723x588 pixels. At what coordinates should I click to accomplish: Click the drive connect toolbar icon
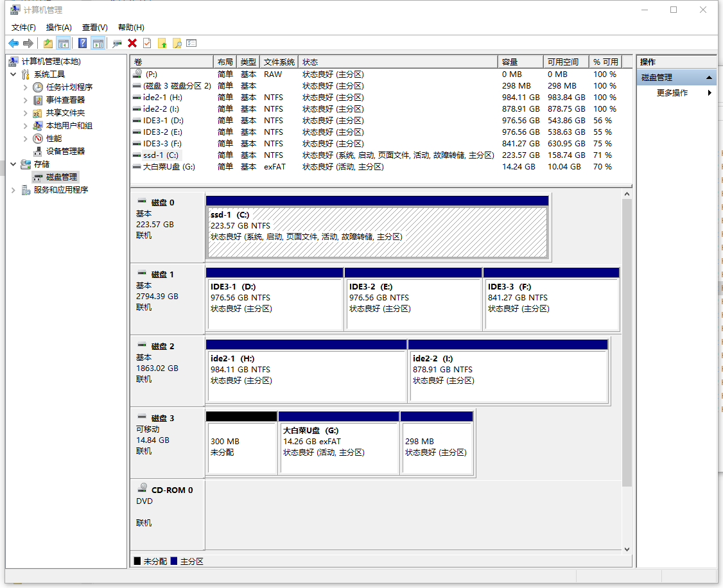pos(117,43)
